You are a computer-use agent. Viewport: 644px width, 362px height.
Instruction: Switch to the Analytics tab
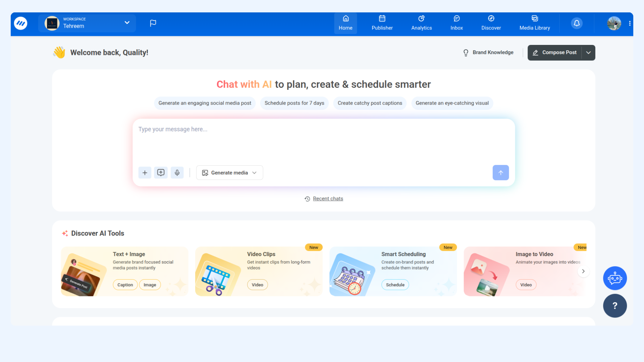(x=422, y=23)
